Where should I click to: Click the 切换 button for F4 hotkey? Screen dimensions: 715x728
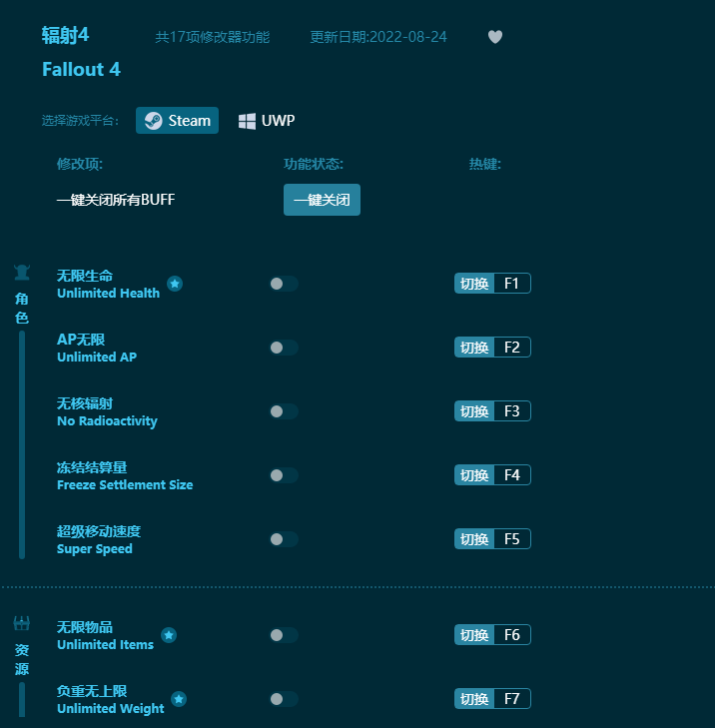click(x=474, y=475)
